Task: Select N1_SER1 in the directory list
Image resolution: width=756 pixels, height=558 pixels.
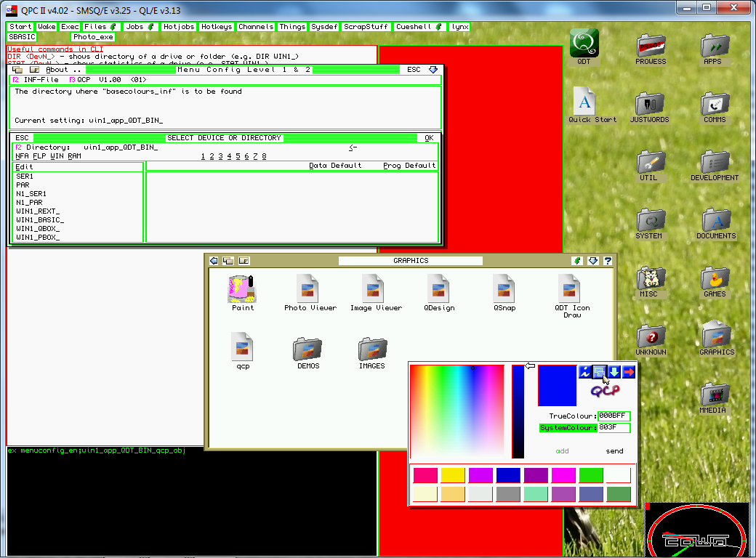Action: [x=31, y=194]
